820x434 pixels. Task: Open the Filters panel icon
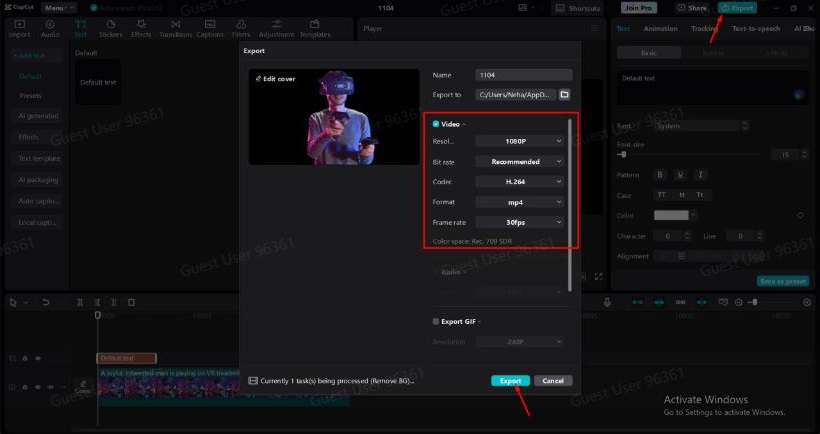tap(241, 28)
